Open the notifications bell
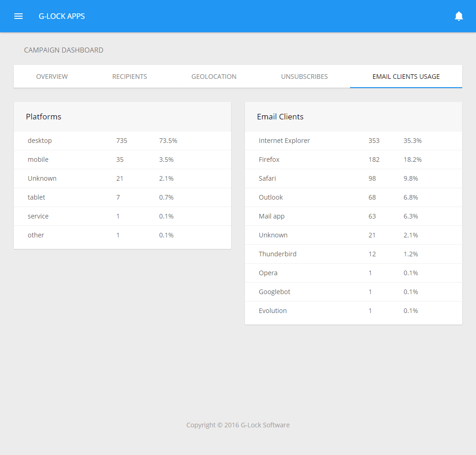Screen dimensions: 476x455 point(459,16)
